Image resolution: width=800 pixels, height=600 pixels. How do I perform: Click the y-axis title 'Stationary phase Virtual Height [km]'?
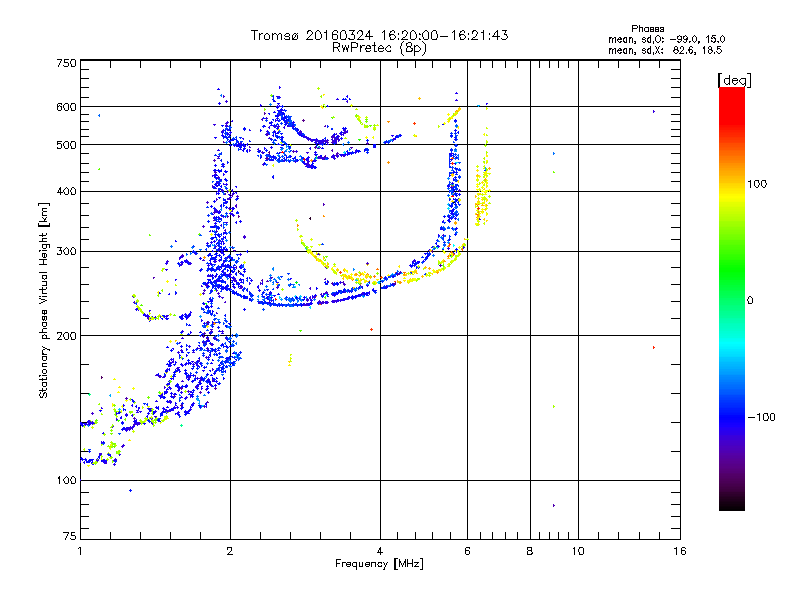coord(43,300)
